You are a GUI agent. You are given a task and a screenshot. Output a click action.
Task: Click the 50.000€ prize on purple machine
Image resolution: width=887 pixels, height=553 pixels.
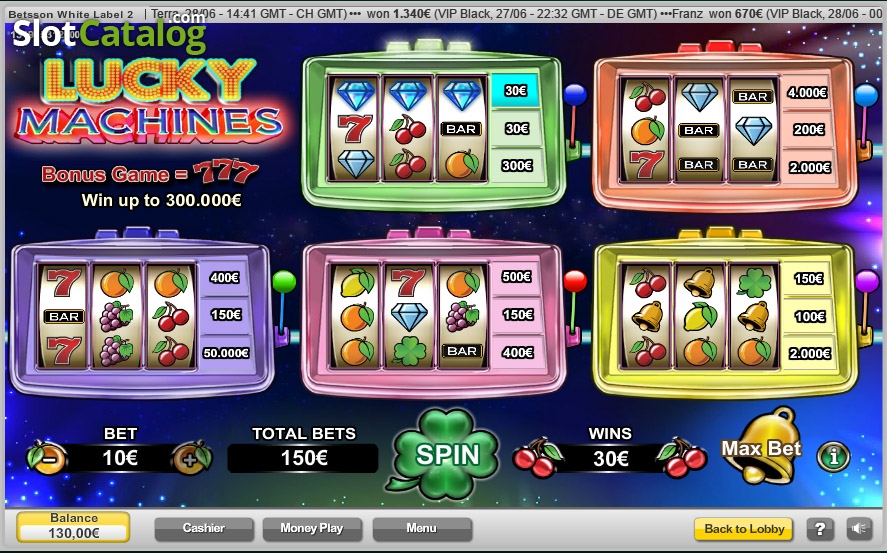[x=226, y=353]
